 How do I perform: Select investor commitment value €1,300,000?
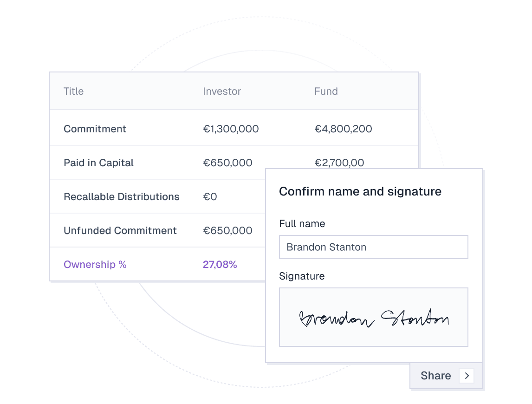coord(231,129)
